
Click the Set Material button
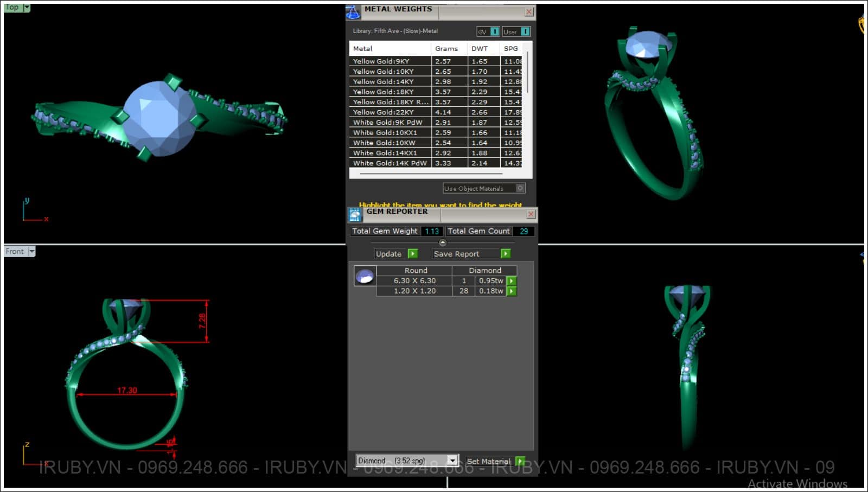pyautogui.click(x=489, y=461)
